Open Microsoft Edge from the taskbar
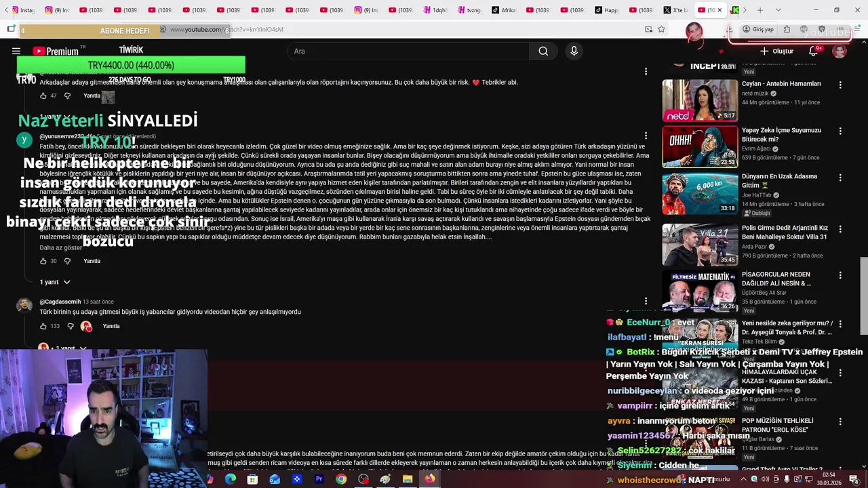 click(231, 479)
